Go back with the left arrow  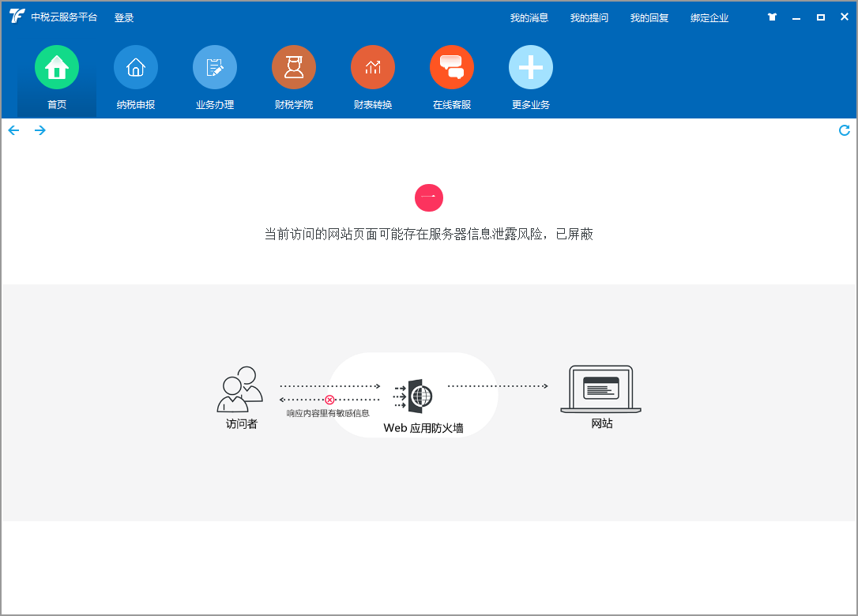pyautogui.click(x=13, y=130)
